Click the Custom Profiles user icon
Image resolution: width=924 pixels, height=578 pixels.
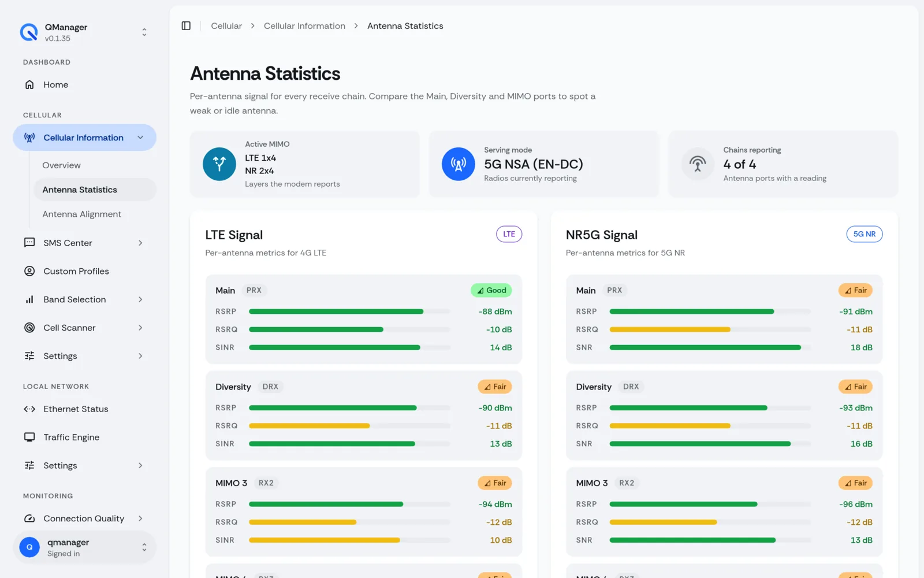click(x=29, y=271)
